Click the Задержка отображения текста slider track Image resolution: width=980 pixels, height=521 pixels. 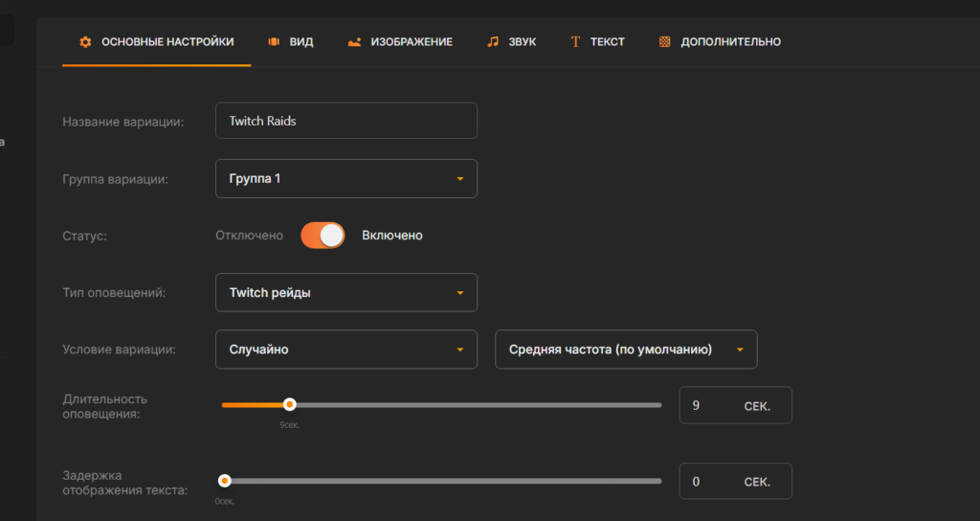point(441,481)
